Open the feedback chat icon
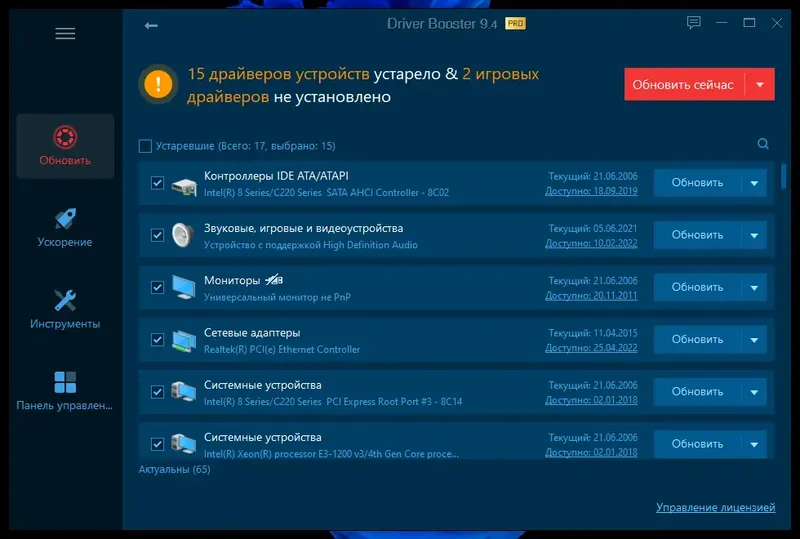 coord(693,22)
